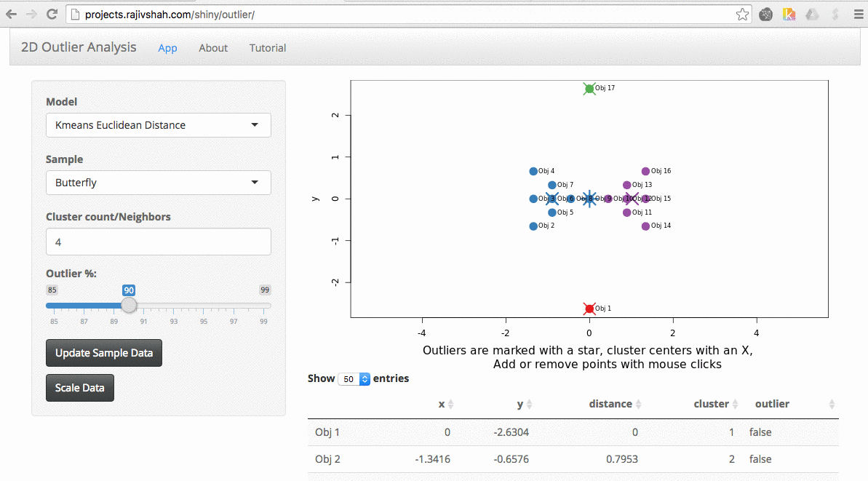
Task: Click the browser back arrow
Action: coord(12,14)
